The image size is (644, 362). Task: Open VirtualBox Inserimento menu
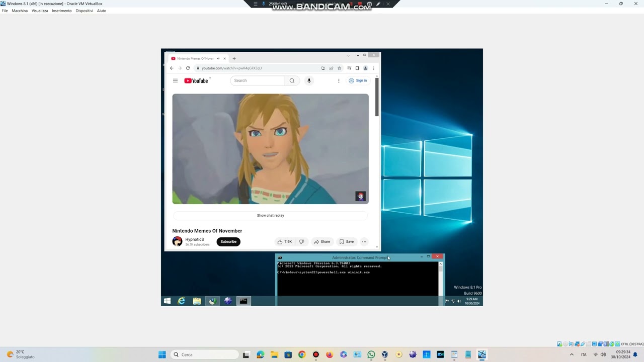click(x=62, y=11)
